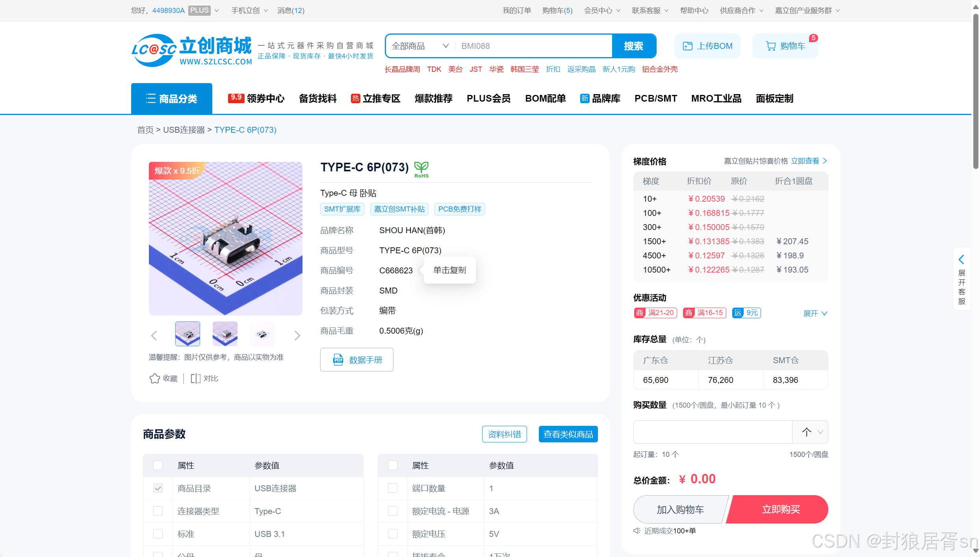This screenshot has width=980, height=557.
Task: Toggle the 端口数量 attribute checkbox
Action: pyautogui.click(x=393, y=488)
